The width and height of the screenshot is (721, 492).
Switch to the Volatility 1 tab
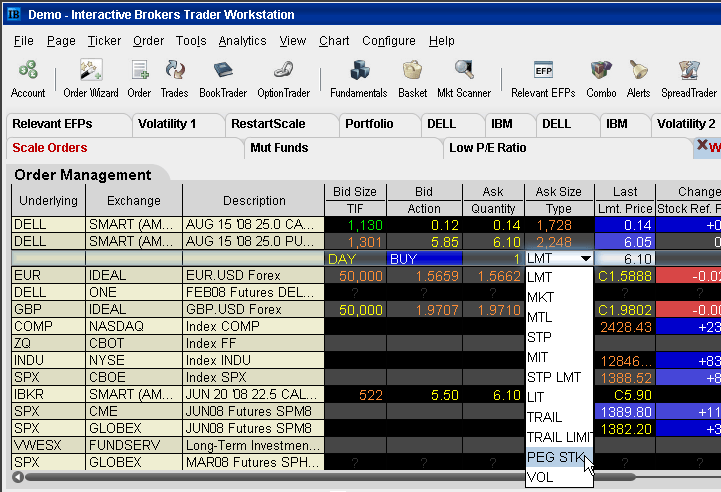point(178,124)
